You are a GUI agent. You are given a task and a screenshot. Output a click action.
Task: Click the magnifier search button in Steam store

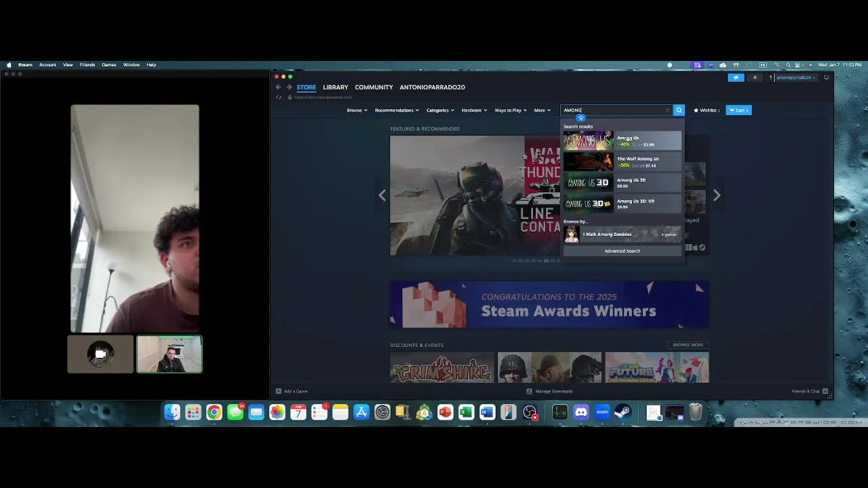679,110
